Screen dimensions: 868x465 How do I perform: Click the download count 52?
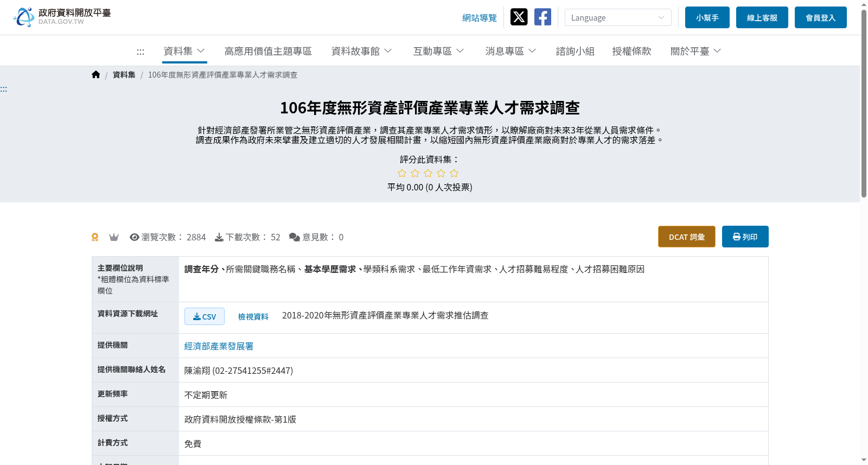(x=276, y=237)
